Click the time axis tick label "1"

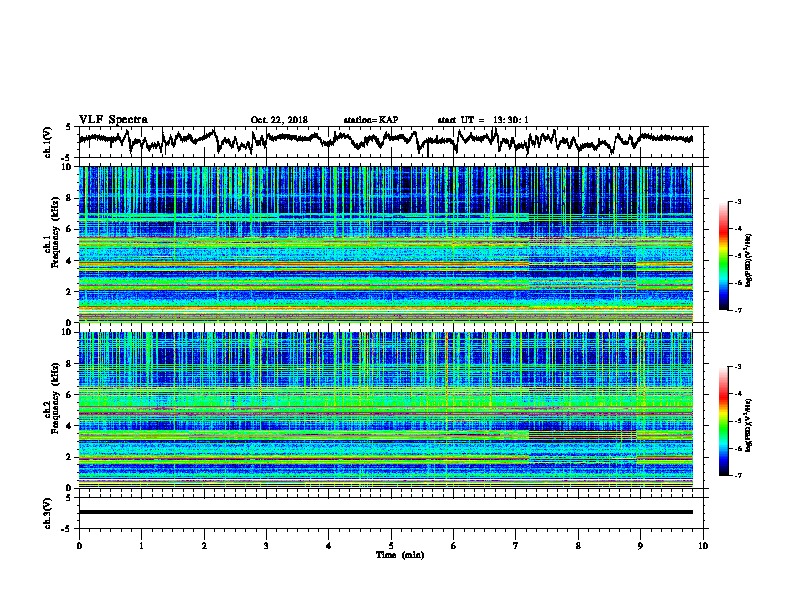click(141, 546)
